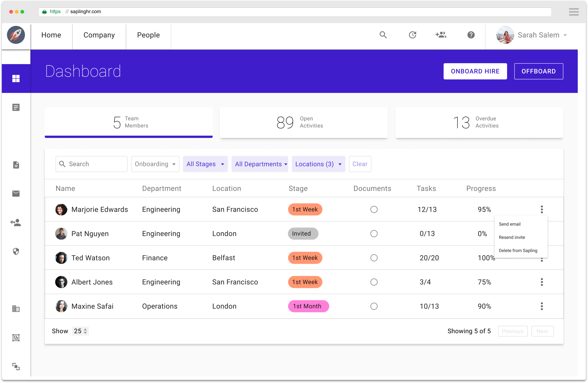Go to the Home tab
This screenshot has width=588, height=383.
[x=51, y=35]
